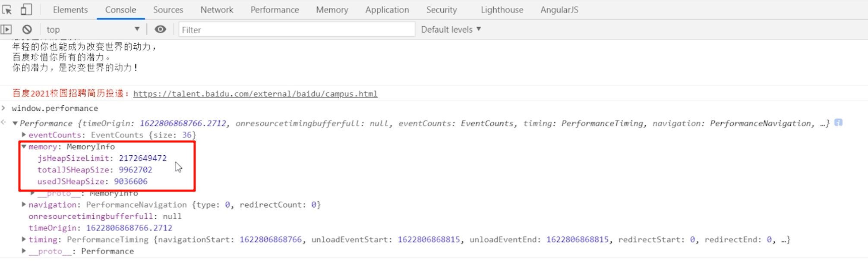Screen dimensions: 868x261
Task: Click the console Filter input field
Action: [x=296, y=29]
